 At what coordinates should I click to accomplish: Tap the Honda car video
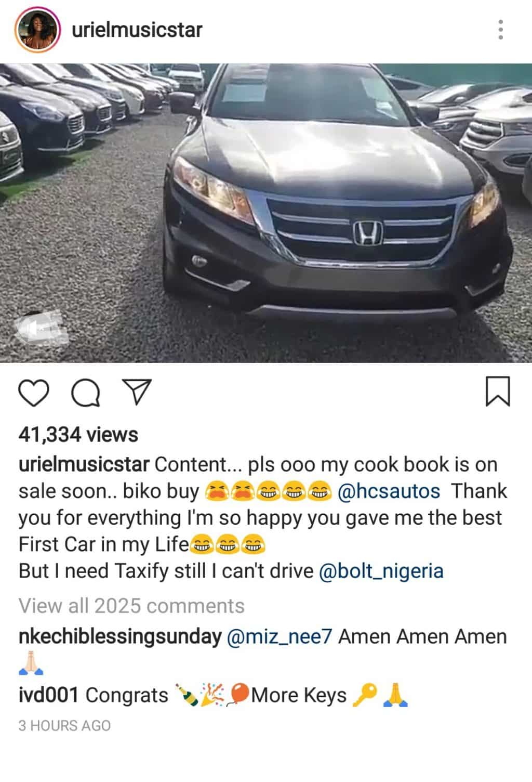[x=266, y=213]
